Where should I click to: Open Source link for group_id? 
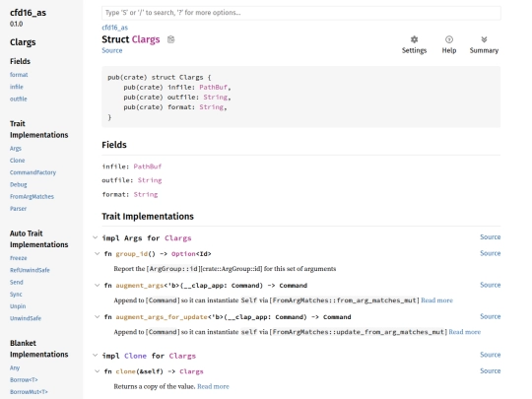pos(491,253)
